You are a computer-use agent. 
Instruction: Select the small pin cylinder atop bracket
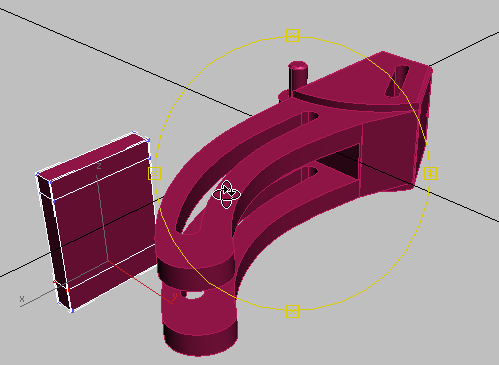point(298,77)
